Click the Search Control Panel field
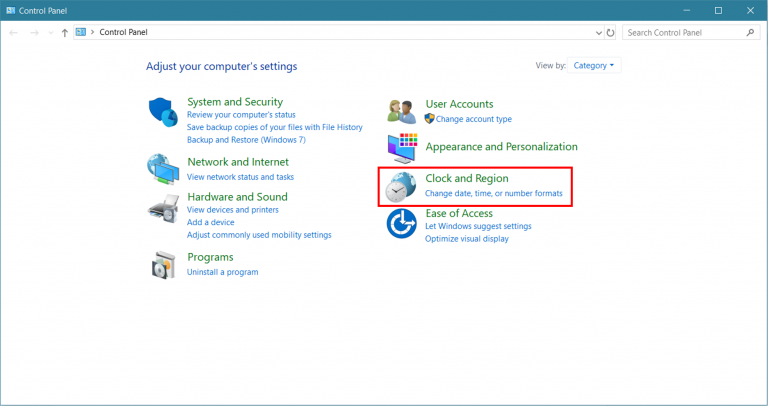The width and height of the screenshot is (768, 406). [x=684, y=32]
